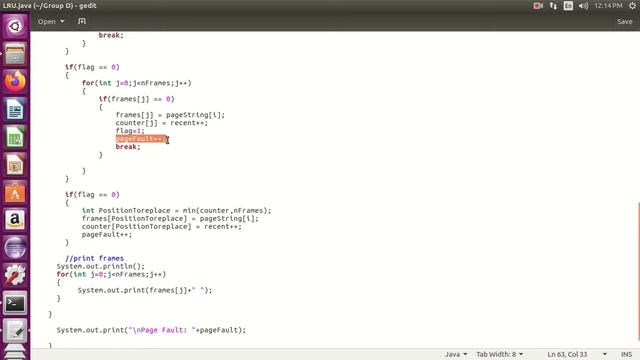
Task: Launch LibreOffice Impress from the dock
Action: [15, 164]
